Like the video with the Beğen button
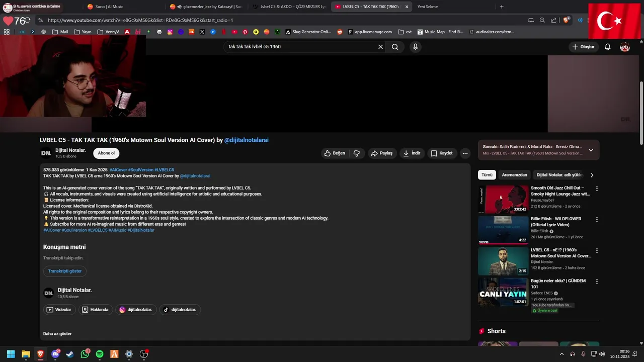644x362 pixels. point(335,153)
